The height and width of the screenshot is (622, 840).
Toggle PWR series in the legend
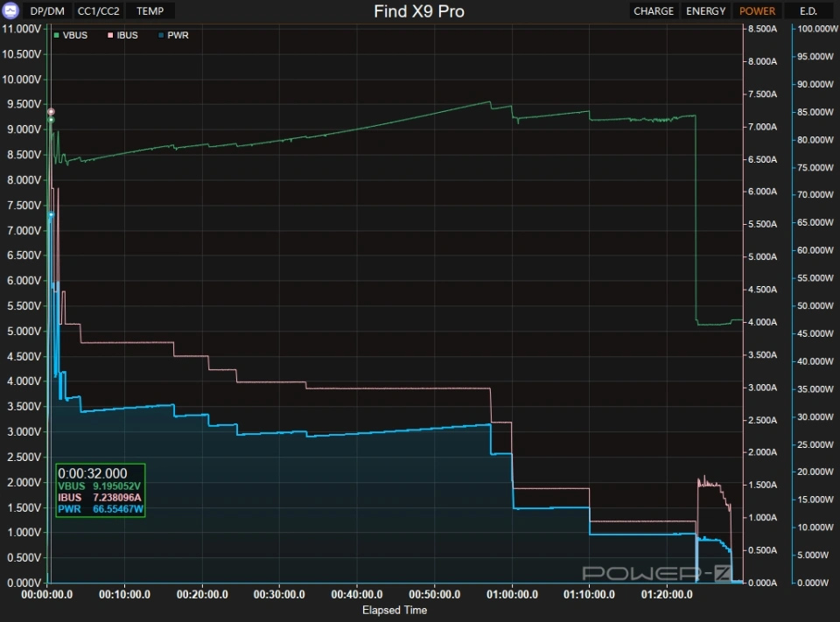[x=178, y=35]
